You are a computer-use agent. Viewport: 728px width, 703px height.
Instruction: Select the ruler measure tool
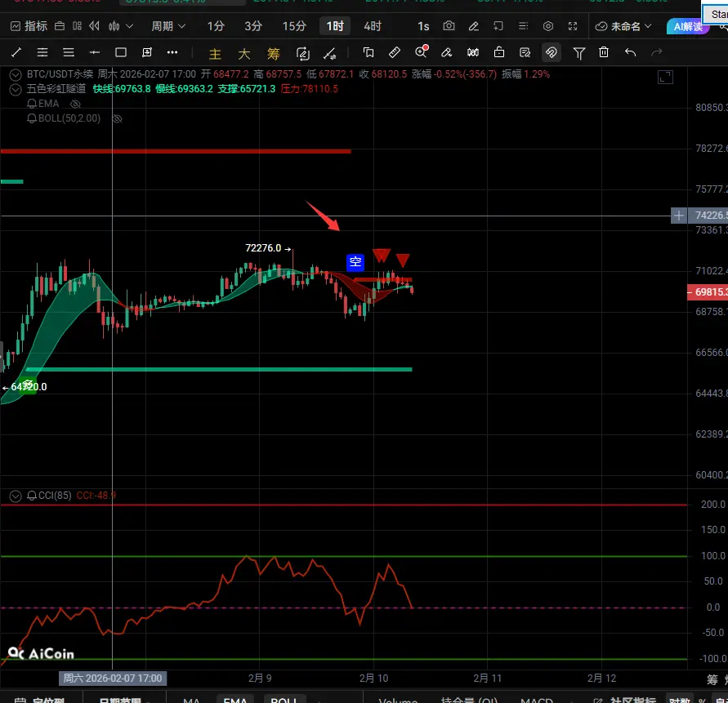(394, 52)
